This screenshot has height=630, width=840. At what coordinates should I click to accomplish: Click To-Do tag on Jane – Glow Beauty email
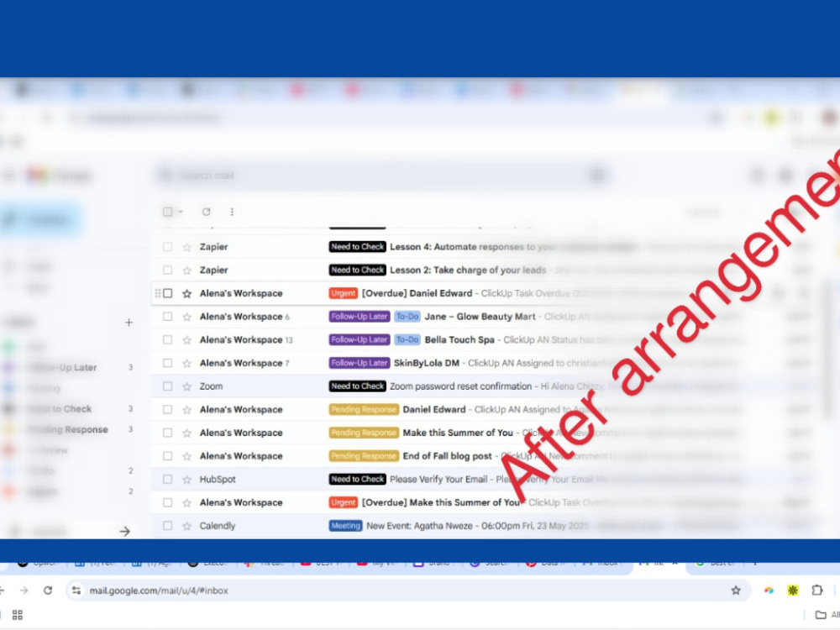(x=407, y=317)
